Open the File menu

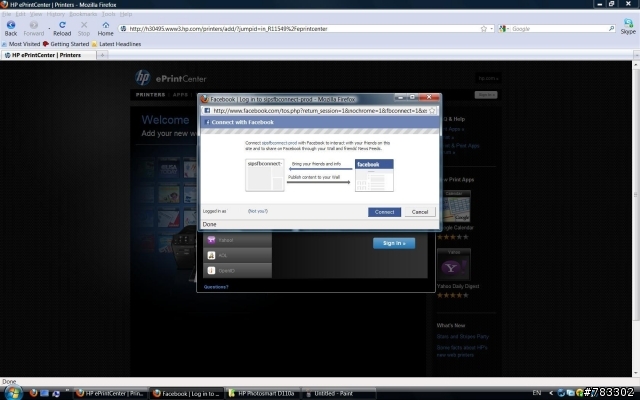coord(7,14)
